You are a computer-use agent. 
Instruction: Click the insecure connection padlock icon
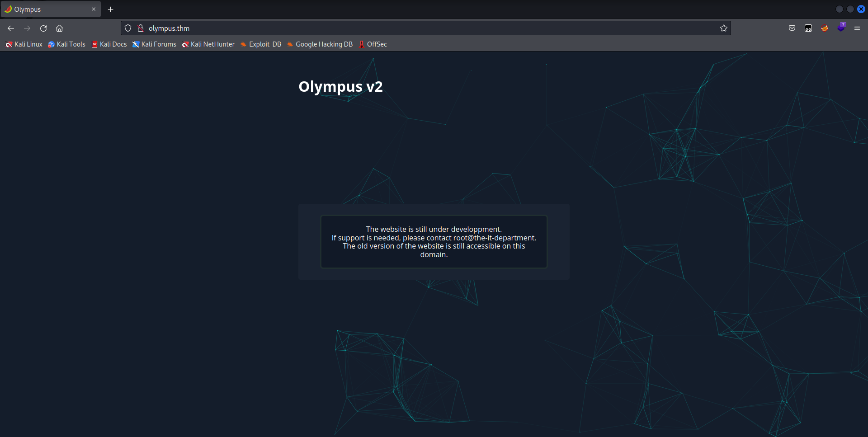tap(141, 28)
